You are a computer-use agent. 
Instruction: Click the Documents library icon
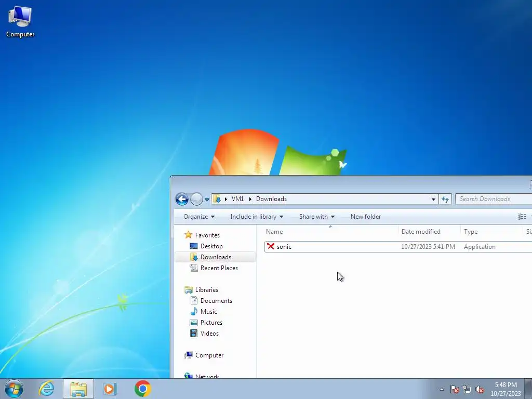tap(194, 301)
